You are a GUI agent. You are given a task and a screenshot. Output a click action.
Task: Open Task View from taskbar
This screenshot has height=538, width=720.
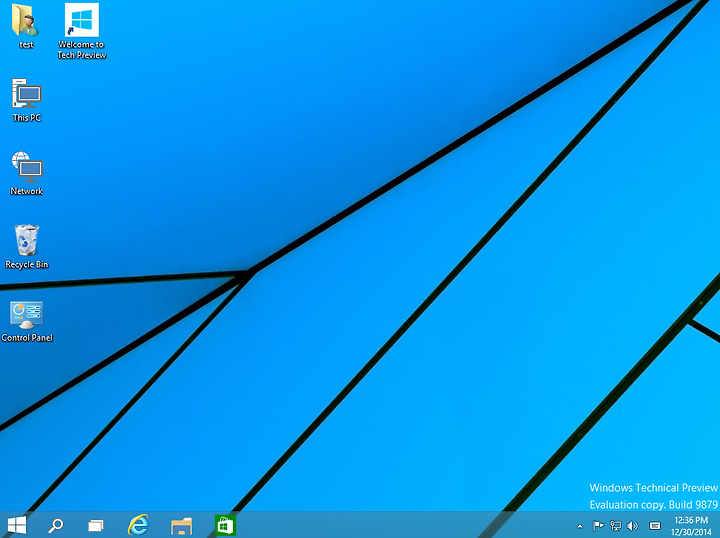(96, 525)
